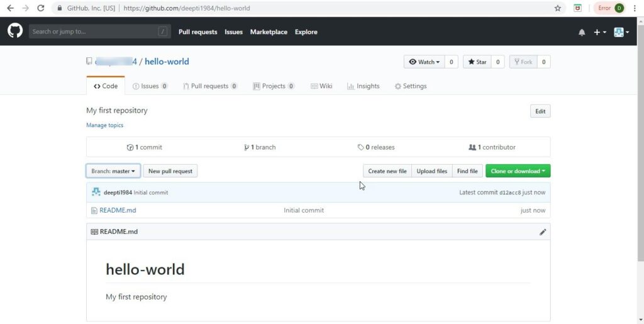Image resolution: width=644 pixels, height=324 pixels.
Task: Open the Wiki tab
Action: click(x=321, y=86)
